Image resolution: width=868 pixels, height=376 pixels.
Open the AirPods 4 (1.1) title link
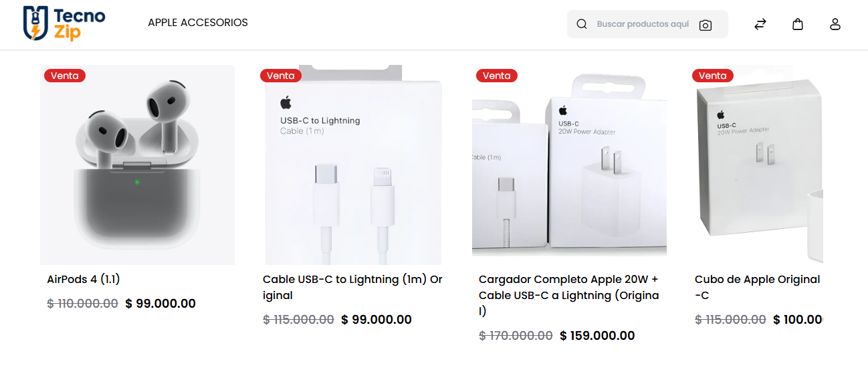(84, 280)
